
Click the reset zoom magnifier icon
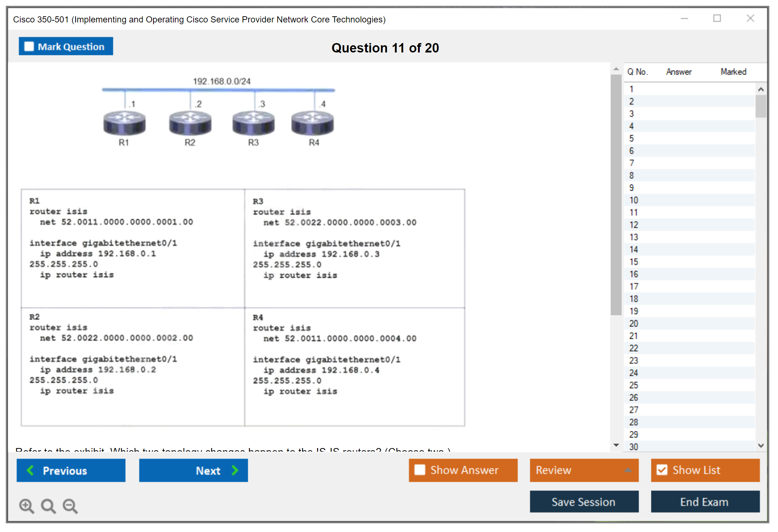(x=48, y=506)
